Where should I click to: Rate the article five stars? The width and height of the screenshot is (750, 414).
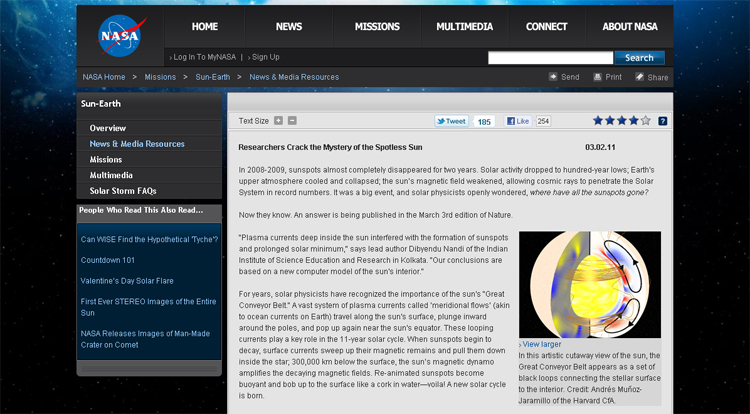pos(645,121)
